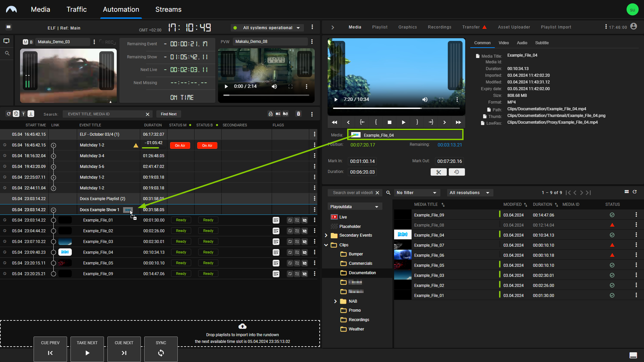Viewport: 644px width, 362px height.
Task: Click the Example_File_04 thumbnail in media list
Action: tap(402, 235)
